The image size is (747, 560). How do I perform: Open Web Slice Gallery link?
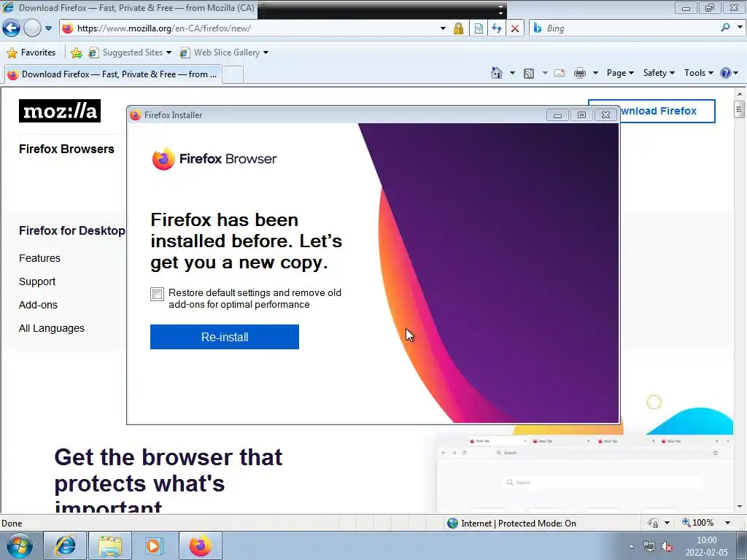pos(224,52)
